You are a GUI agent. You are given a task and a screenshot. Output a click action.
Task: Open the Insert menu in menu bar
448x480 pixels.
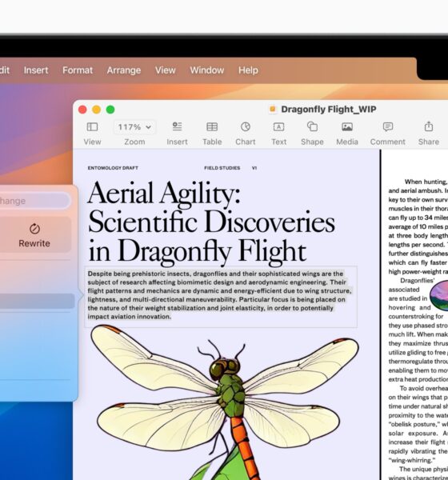pyautogui.click(x=36, y=70)
